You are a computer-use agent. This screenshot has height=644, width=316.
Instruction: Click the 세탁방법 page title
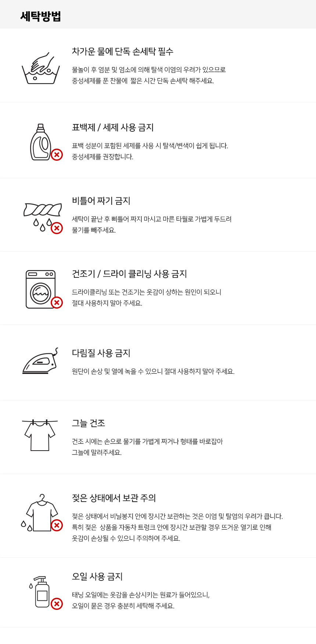[x=40, y=17]
